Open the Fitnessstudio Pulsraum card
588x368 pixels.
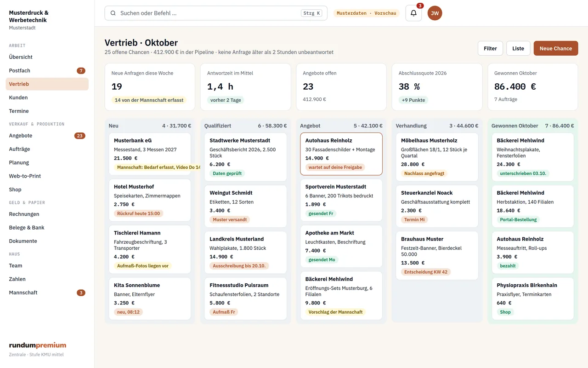245,299
